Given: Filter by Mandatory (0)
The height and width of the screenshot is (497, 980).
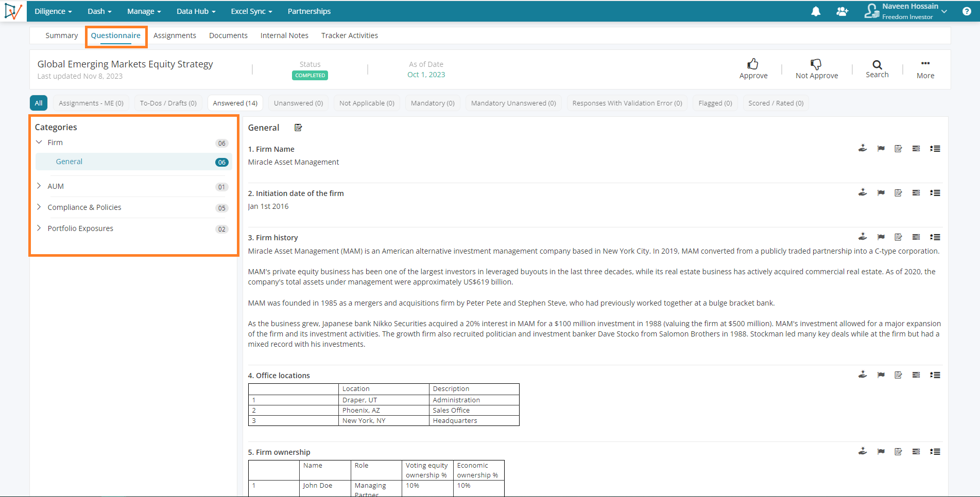Looking at the screenshot, I should [x=433, y=103].
